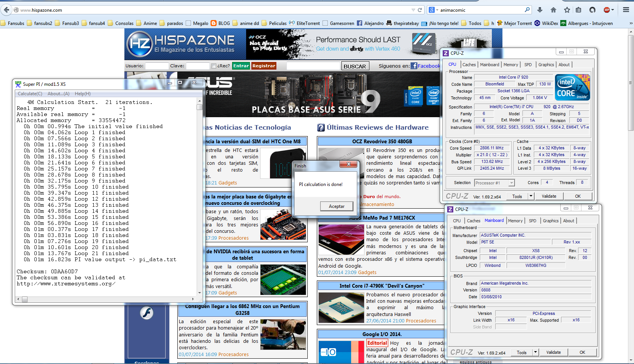Viewport: 634px width, 364px height.
Task: Expand the bookmarks toolbar overflow chevron
Action: (x=631, y=23)
